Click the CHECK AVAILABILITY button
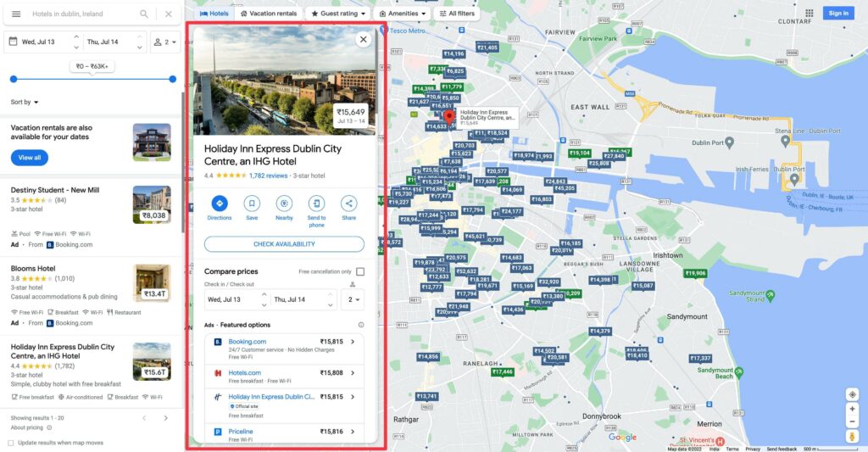 coord(284,244)
